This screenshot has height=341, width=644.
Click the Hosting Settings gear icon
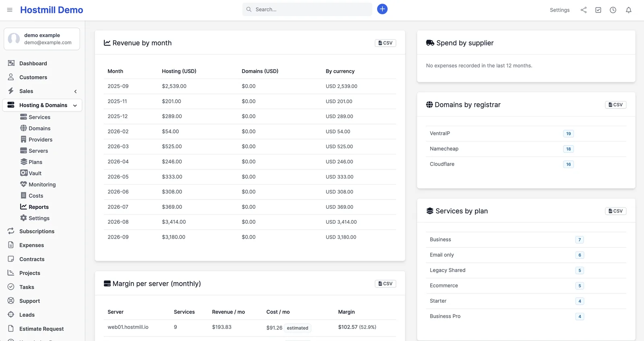click(24, 218)
